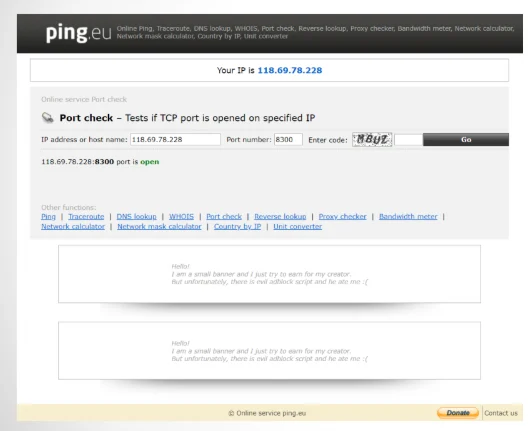Click the Enter code input field
The height and width of the screenshot is (431, 531).
pos(409,139)
